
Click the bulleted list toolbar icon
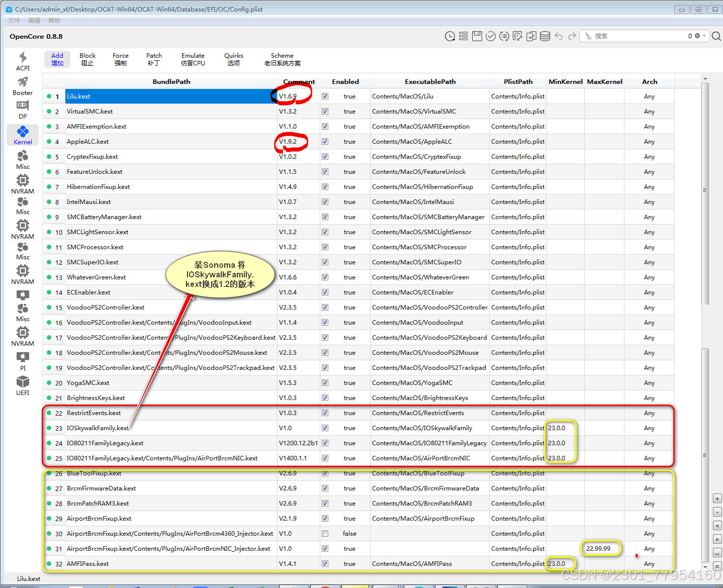(464, 36)
